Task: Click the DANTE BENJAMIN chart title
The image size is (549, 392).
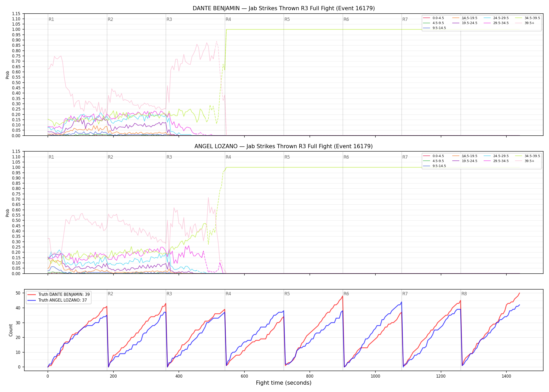Action: click(284, 8)
